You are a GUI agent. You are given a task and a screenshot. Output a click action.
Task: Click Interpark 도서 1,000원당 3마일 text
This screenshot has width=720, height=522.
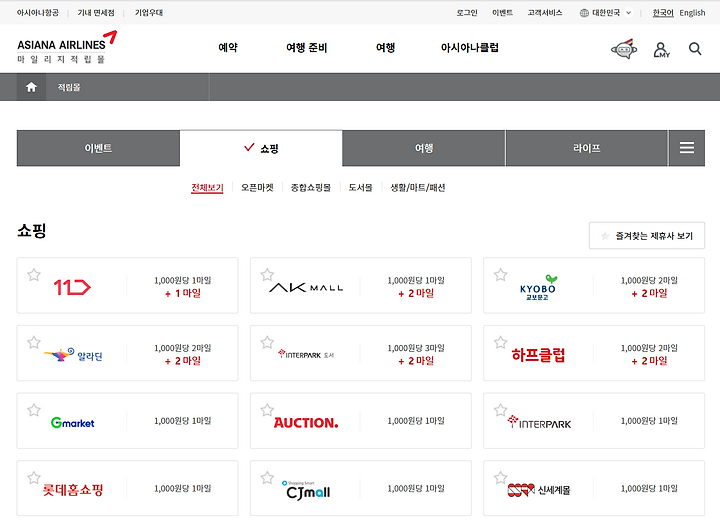416,348
